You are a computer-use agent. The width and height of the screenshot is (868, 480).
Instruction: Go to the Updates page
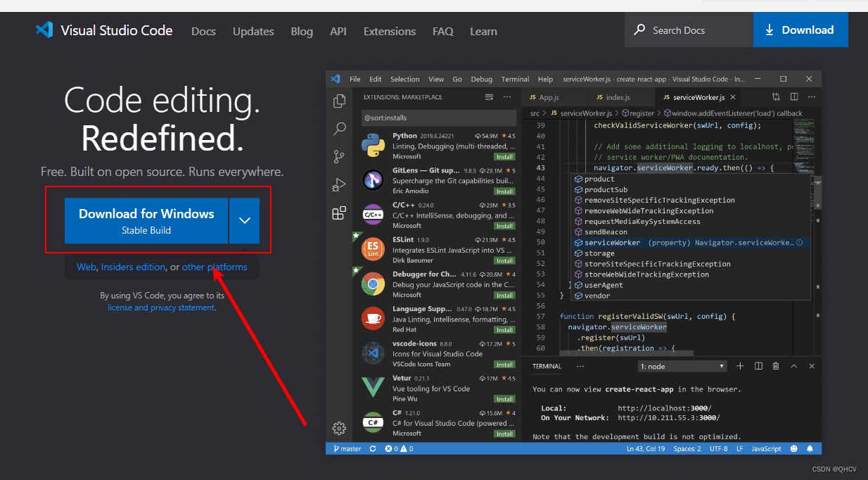(x=253, y=31)
